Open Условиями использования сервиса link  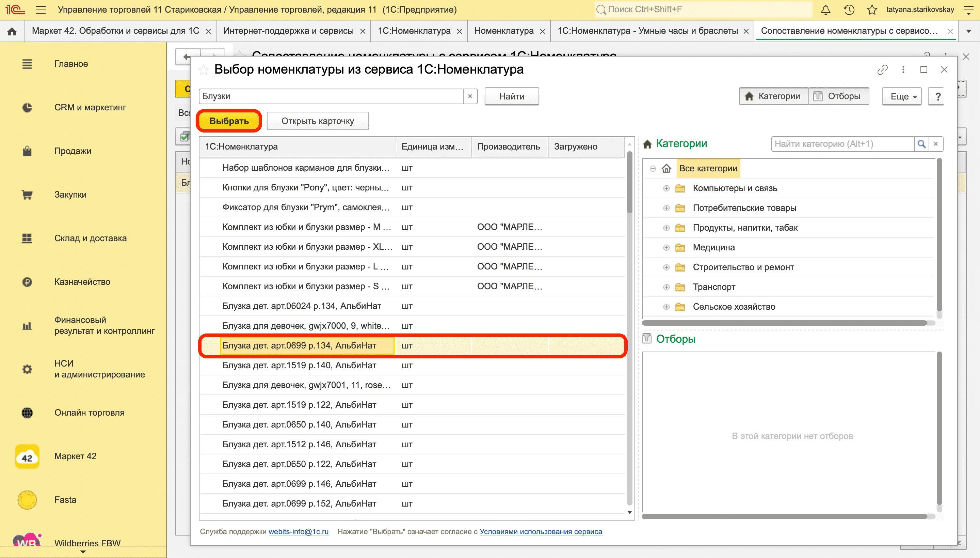[x=541, y=531]
